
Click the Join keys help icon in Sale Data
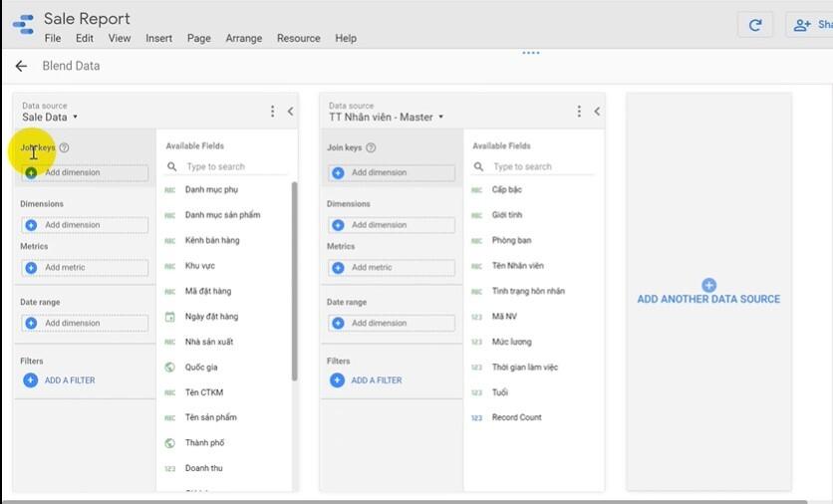tap(64, 148)
